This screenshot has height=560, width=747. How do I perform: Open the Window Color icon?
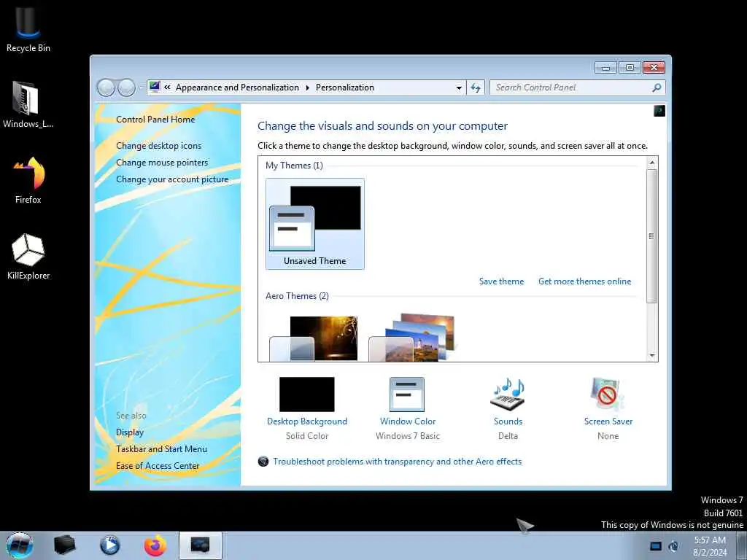[407, 394]
